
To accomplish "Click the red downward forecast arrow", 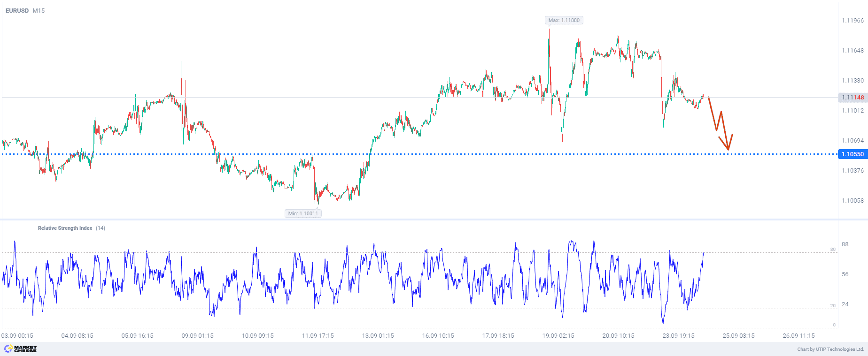I will tap(721, 123).
